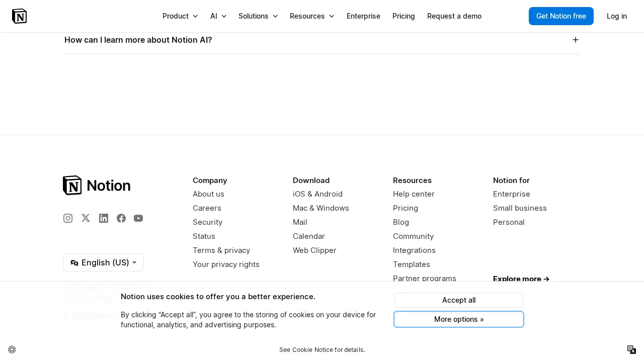Visit Notion's LinkedIn page
Viewport: 644px width, 362px height.
(x=104, y=218)
